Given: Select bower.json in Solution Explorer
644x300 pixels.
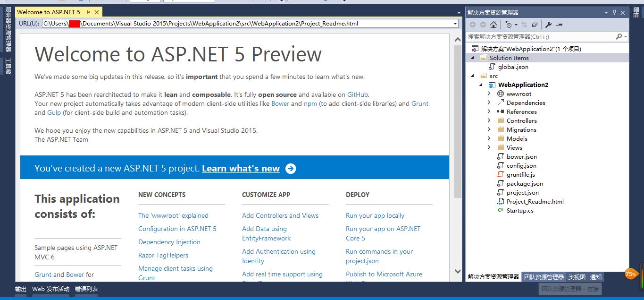Looking at the screenshot, I should click(x=521, y=156).
